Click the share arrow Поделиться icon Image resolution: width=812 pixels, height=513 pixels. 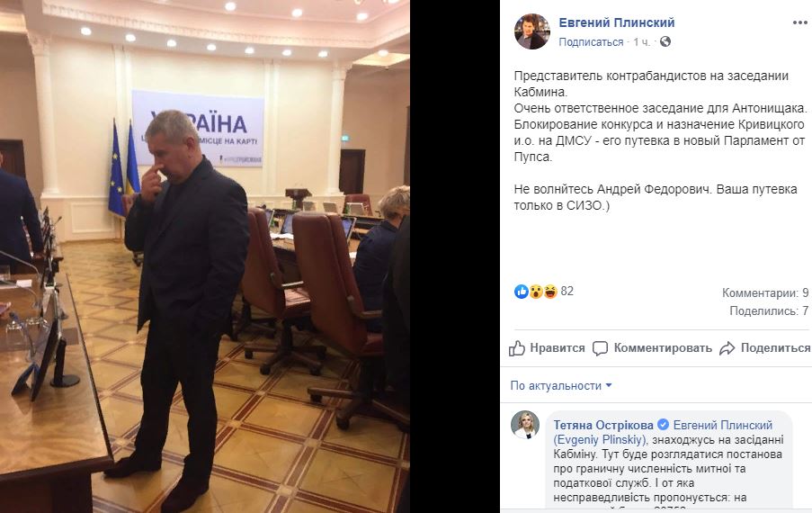pos(727,348)
